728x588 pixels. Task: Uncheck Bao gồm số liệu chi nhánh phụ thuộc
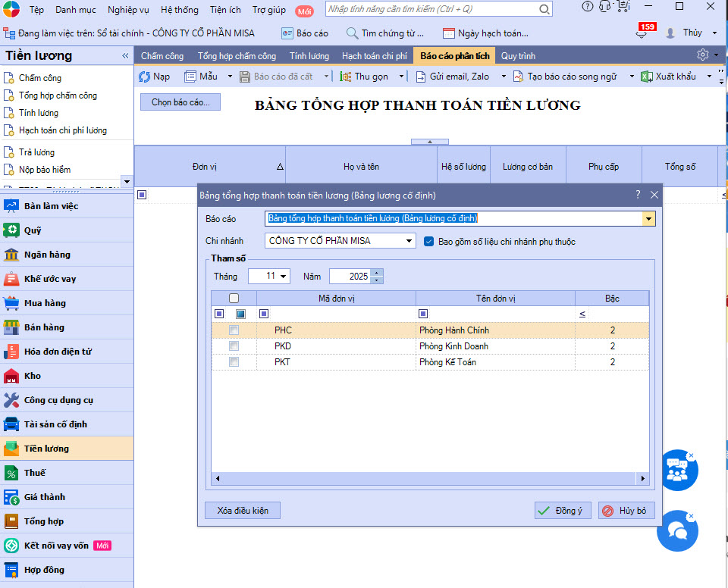(x=429, y=242)
